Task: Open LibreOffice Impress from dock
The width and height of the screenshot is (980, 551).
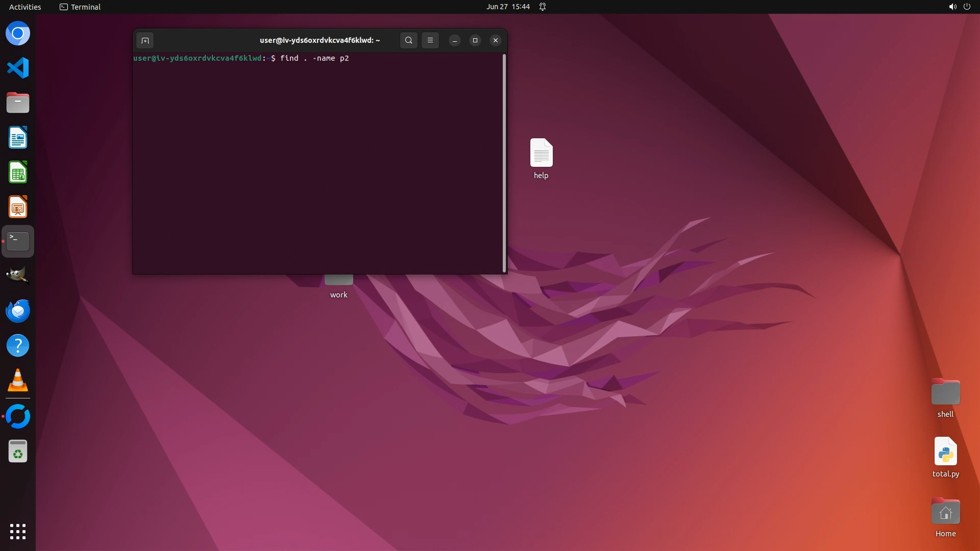Action: click(x=18, y=207)
